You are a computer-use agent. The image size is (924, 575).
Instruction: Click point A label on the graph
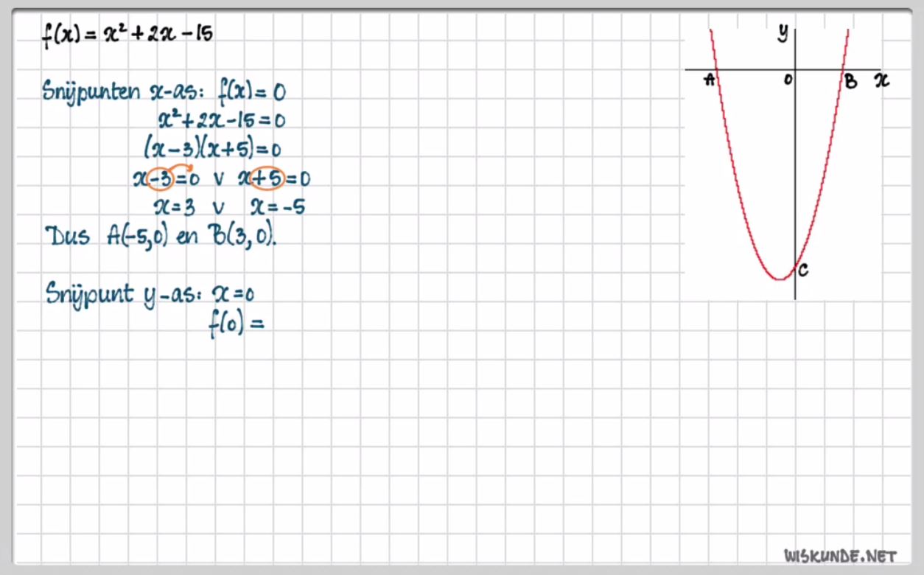point(710,80)
